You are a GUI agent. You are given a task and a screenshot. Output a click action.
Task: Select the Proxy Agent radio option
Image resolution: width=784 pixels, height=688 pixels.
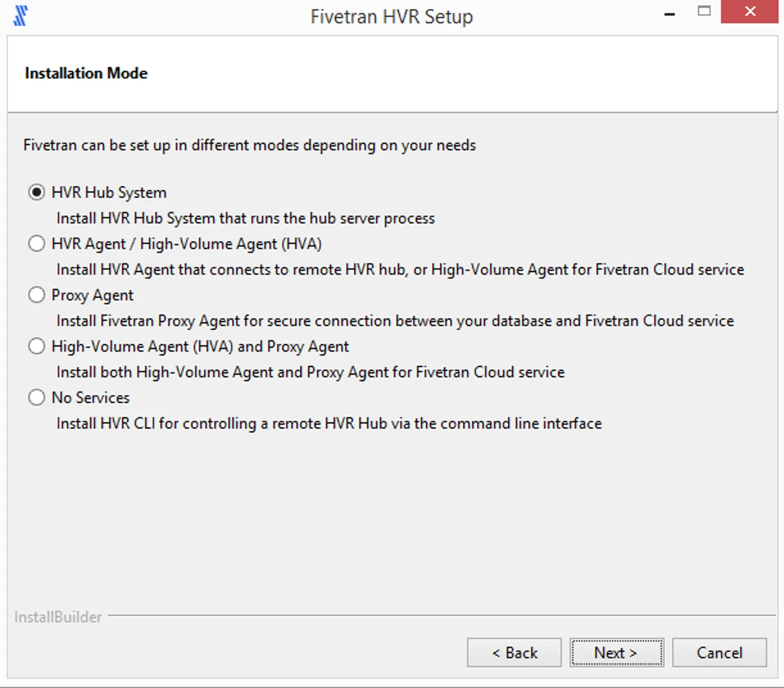[x=37, y=295]
